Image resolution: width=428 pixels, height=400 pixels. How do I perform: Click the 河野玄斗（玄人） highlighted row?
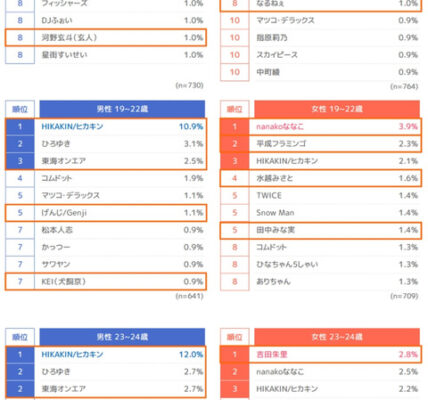coord(106,37)
